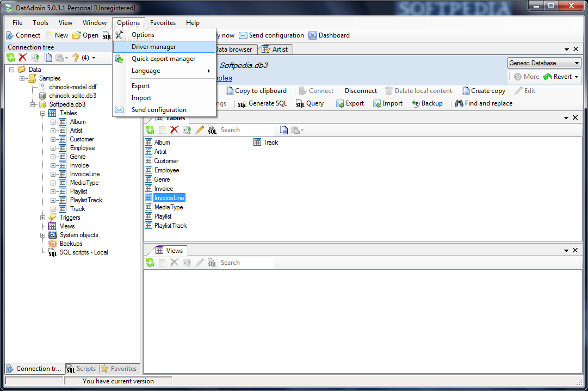Click Search field in Views panel
588x391 pixels.
point(247,263)
